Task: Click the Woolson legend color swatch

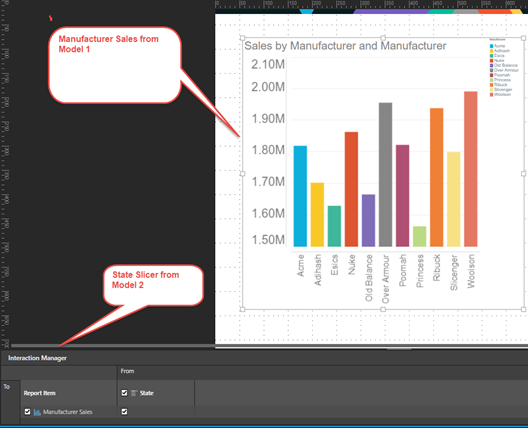Action: pos(492,95)
